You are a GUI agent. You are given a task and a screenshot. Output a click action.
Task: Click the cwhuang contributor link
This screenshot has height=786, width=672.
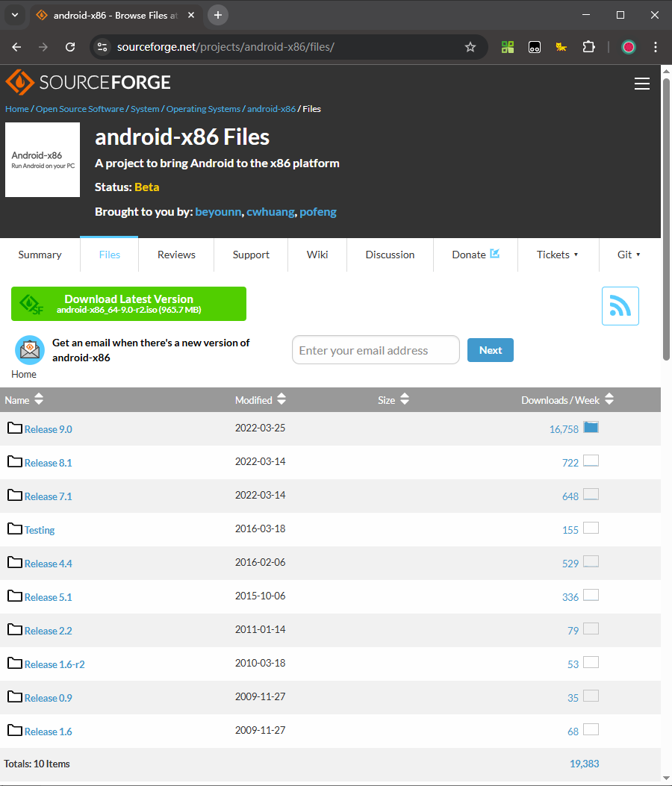270,212
